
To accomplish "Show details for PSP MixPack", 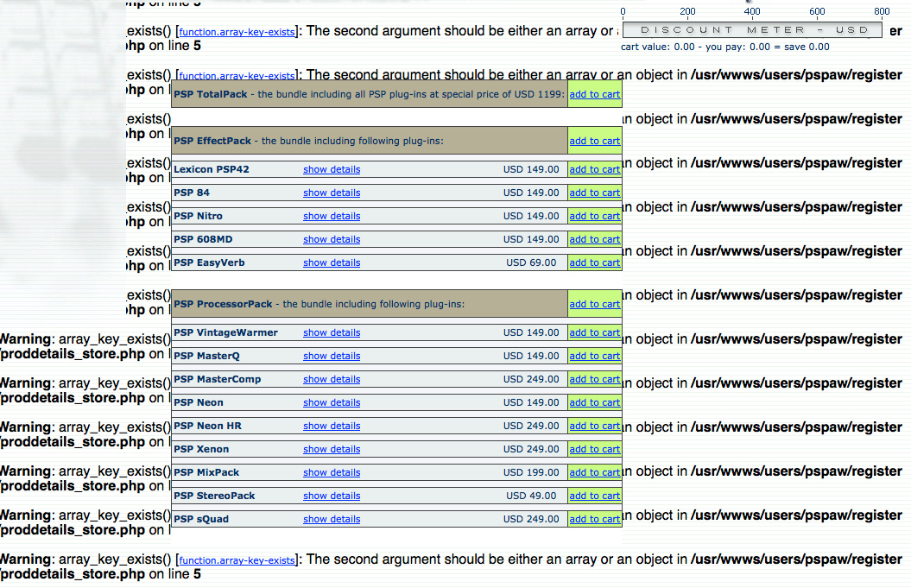I will point(332,472).
